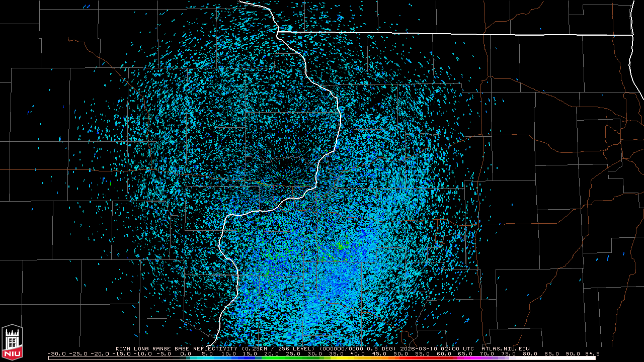Click the green echo patch south of radar

coord(342,246)
